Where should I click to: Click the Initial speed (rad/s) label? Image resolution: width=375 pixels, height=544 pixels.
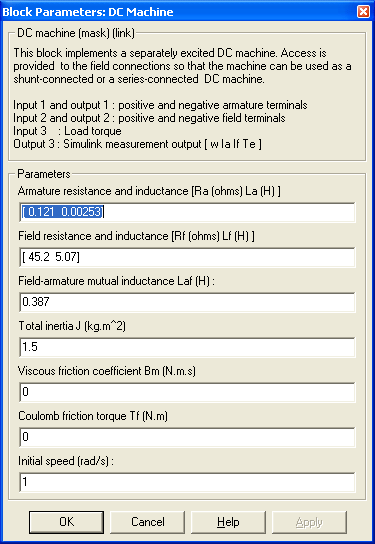point(66,461)
